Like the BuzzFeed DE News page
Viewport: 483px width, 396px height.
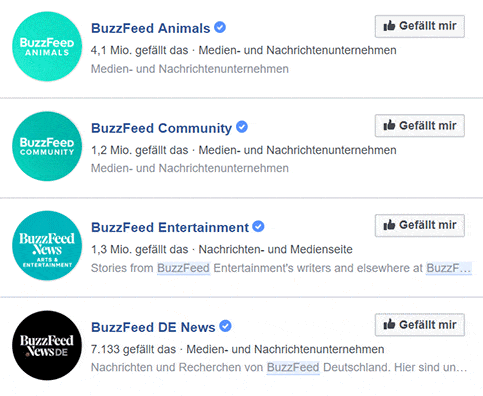[420, 325]
